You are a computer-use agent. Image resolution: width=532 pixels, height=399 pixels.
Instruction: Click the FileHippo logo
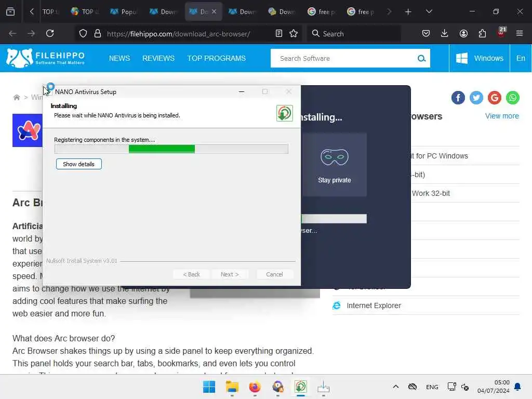click(45, 58)
